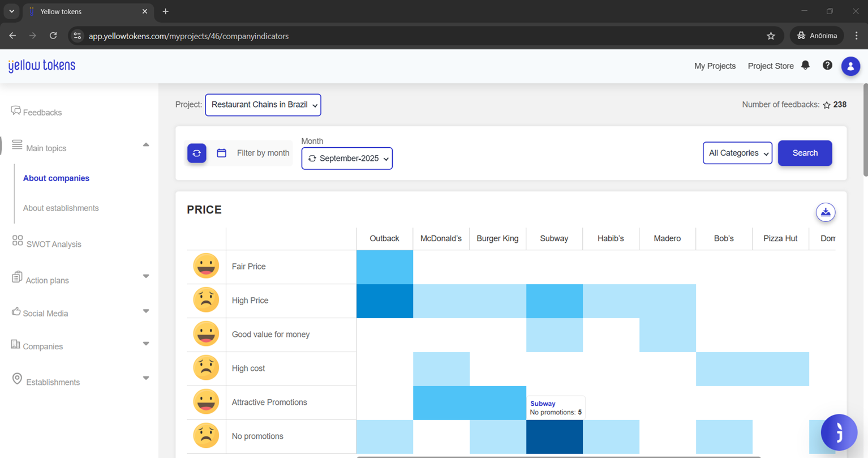Screen dimensions: 868x458
Task: Bookmark this page with the star icon
Action: click(771, 36)
